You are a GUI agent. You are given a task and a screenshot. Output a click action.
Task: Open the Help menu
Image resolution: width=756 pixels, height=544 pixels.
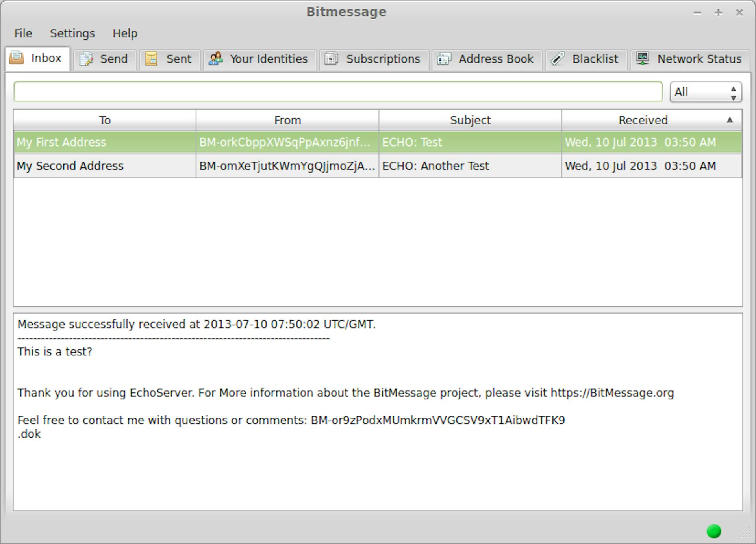[x=125, y=33]
